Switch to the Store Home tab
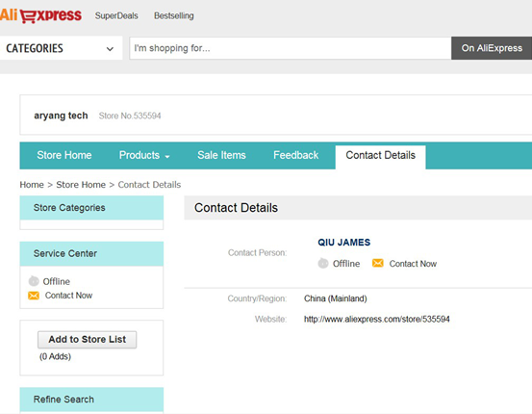 click(x=64, y=155)
